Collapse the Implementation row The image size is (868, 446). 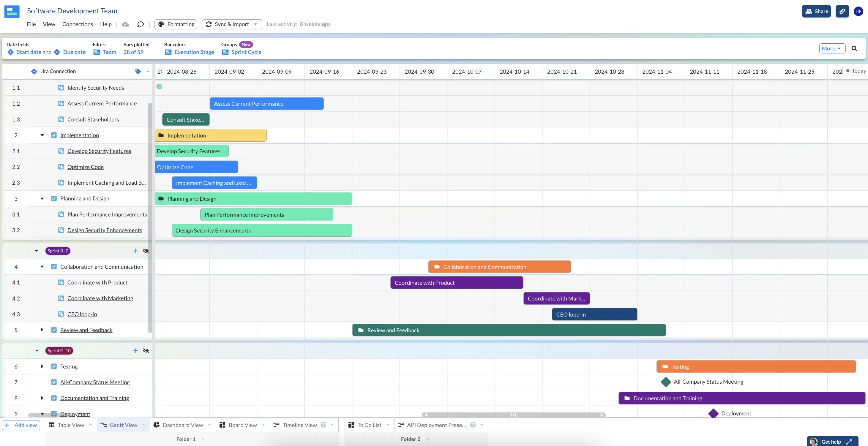(42, 135)
